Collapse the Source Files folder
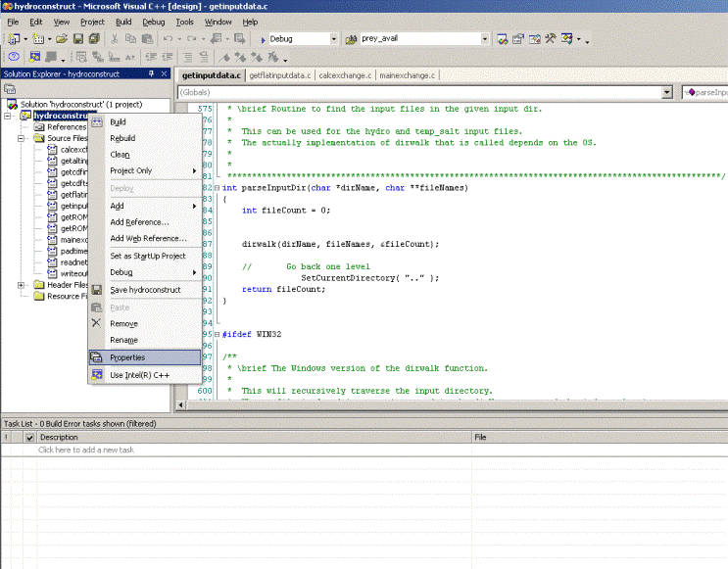728x569 pixels. point(23,138)
